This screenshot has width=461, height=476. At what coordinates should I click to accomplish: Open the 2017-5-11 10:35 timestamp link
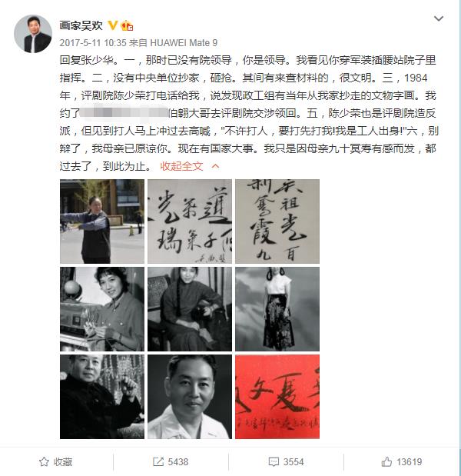(x=92, y=43)
